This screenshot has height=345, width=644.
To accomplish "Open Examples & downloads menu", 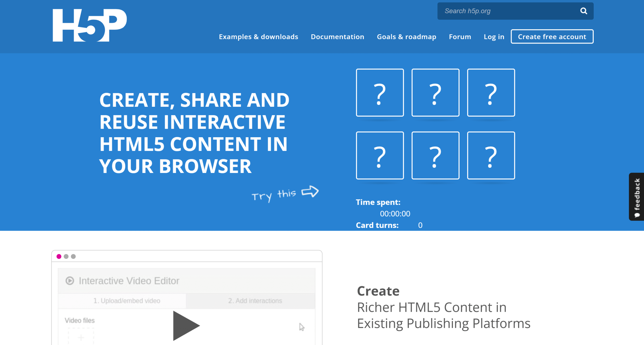I will click(258, 37).
